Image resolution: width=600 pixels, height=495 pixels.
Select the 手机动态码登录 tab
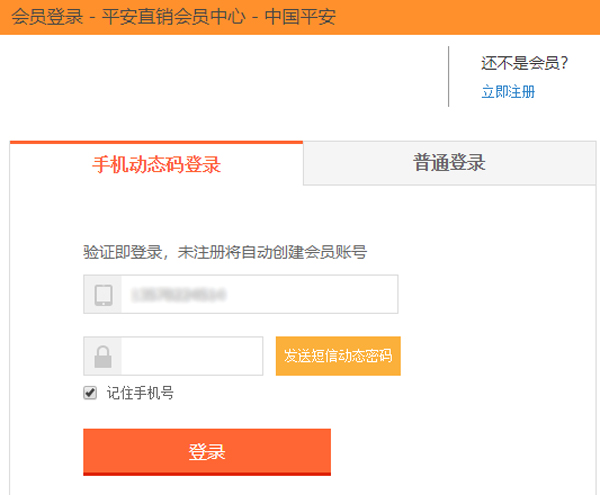coord(156,165)
